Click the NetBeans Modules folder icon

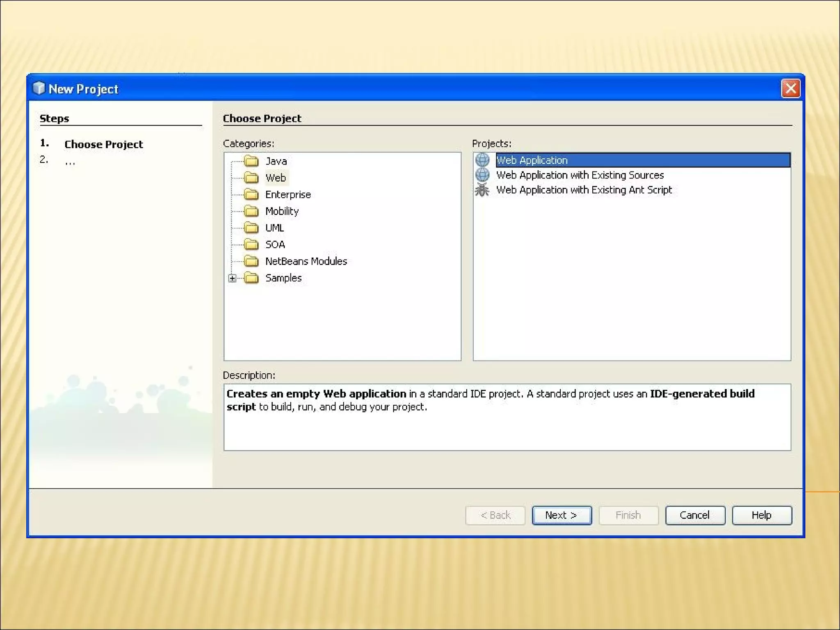[x=251, y=261]
